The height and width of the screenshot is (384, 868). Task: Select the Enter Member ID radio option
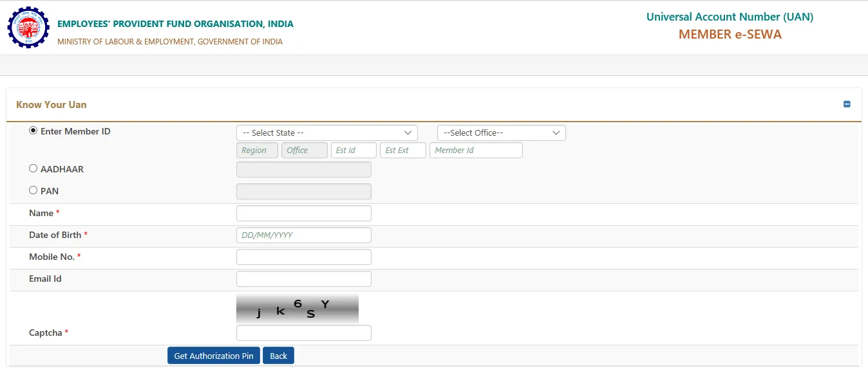pyautogui.click(x=33, y=131)
